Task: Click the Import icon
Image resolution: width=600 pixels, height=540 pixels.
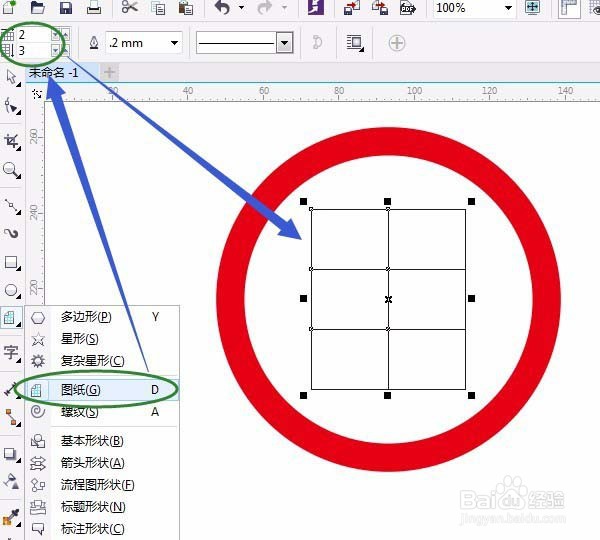Action: (352, 7)
